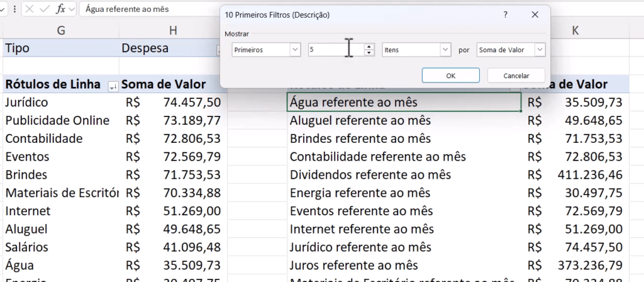Select column G header
644x282 pixels.
61,30
